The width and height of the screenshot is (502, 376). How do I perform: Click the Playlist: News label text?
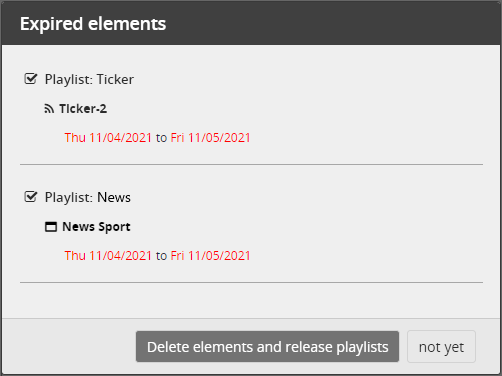coord(88,197)
